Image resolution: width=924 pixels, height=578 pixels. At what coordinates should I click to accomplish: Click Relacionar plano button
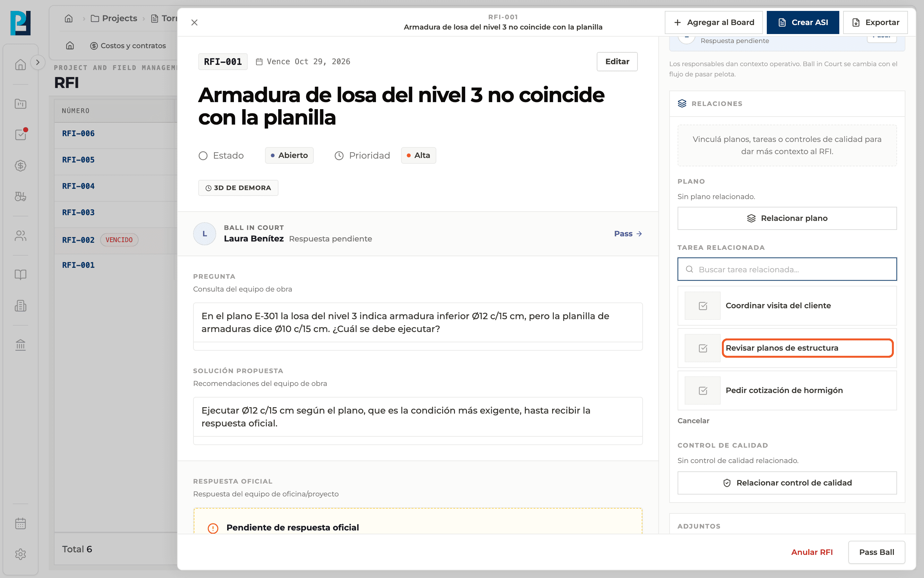tap(787, 218)
